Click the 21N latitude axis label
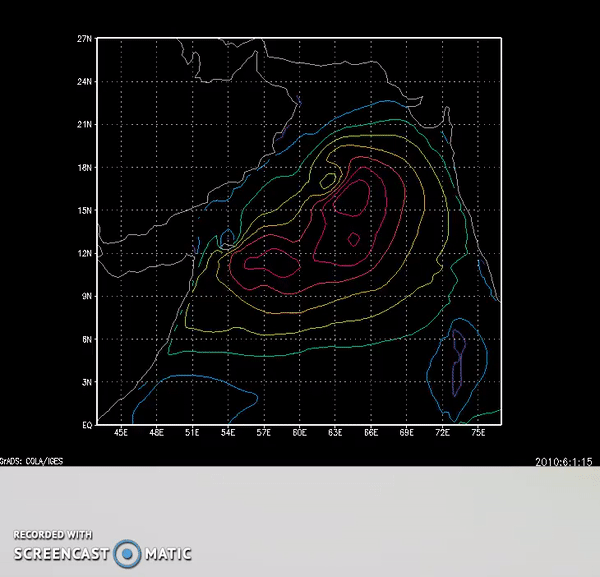 [85, 124]
